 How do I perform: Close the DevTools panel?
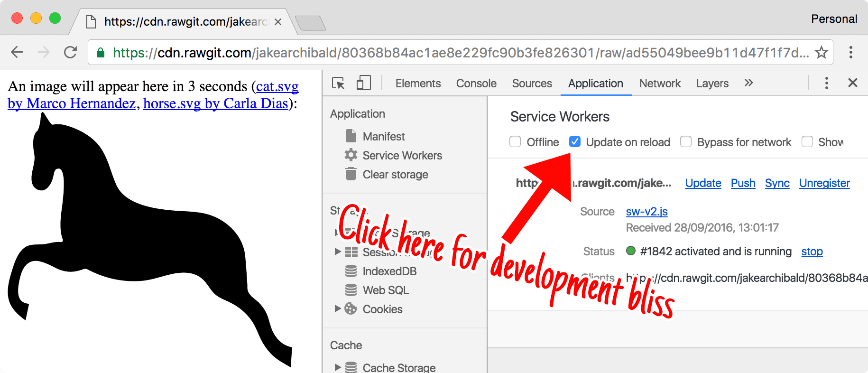[x=852, y=83]
